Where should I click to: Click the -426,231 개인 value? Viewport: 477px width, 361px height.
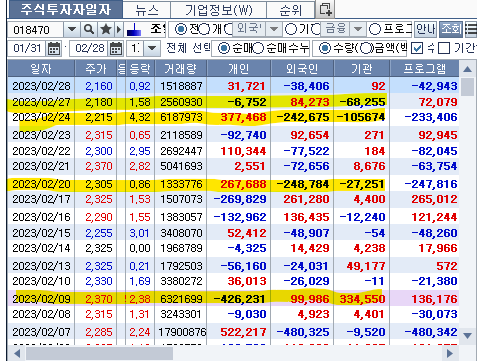(x=240, y=299)
